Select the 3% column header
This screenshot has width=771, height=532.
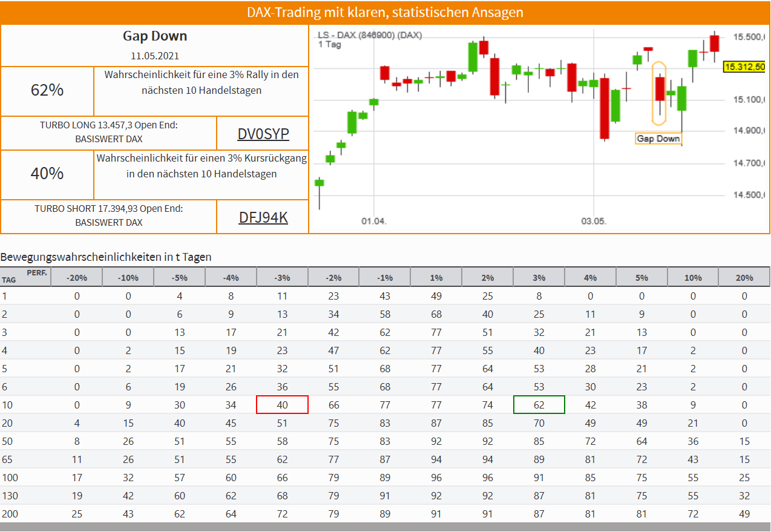[x=539, y=277]
